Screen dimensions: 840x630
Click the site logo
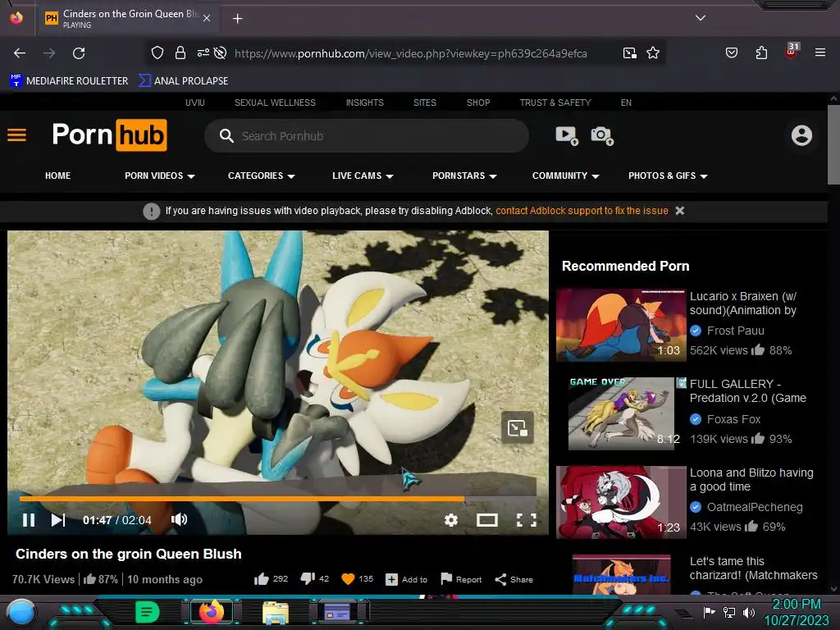click(109, 135)
